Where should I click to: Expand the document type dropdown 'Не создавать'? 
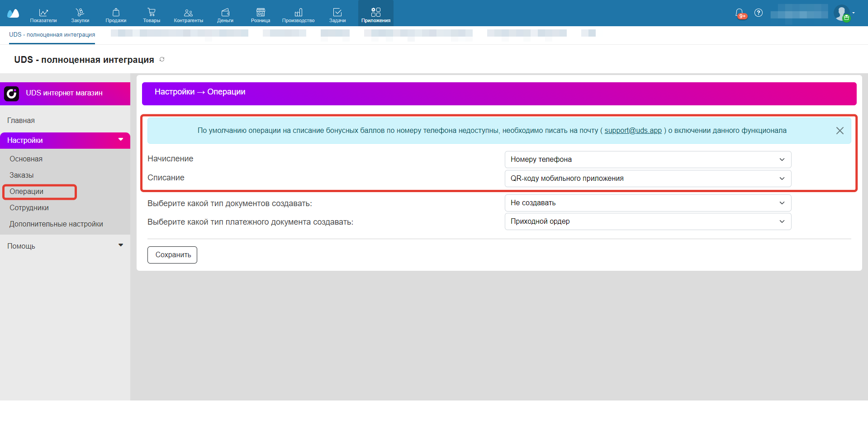pyautogui.click(x=647, y=203)
